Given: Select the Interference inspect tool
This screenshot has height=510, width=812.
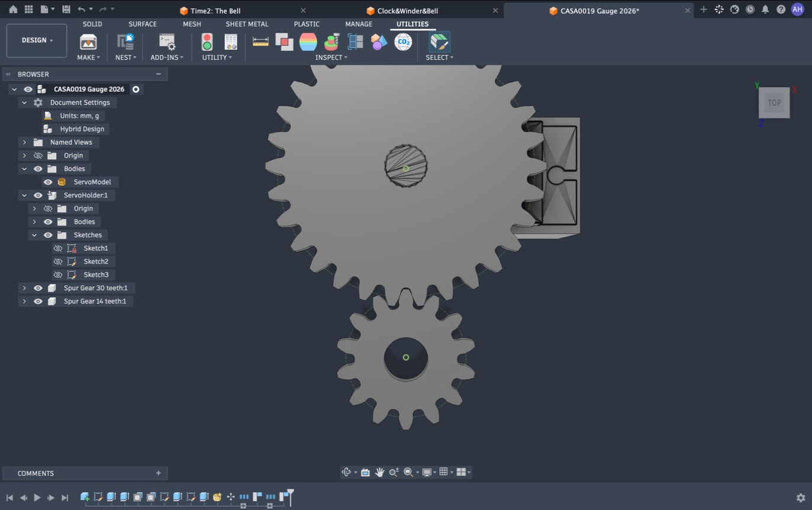Looking at the screenshot, I should pyautogui.click(x=284, y=42).
